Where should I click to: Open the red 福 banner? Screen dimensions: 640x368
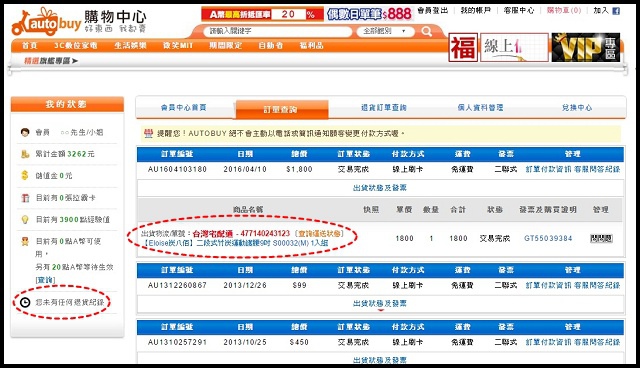coord(463,48)
